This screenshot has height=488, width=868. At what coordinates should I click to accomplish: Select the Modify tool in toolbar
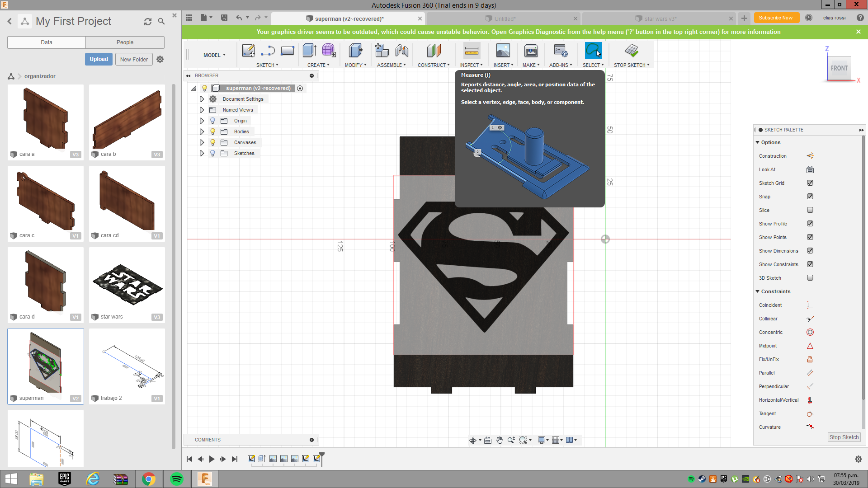pos(355,55)
